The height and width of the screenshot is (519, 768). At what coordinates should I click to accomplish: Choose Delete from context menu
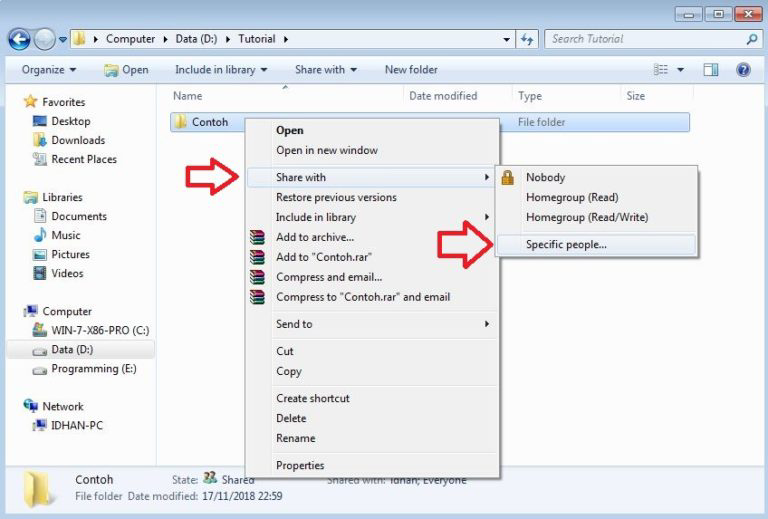coord(372,419)
